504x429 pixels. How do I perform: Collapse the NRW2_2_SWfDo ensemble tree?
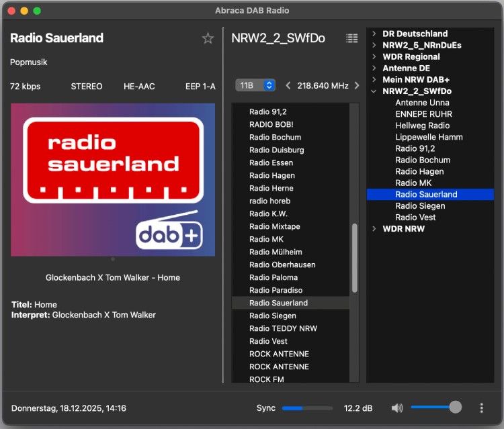(x=374, y=91)
